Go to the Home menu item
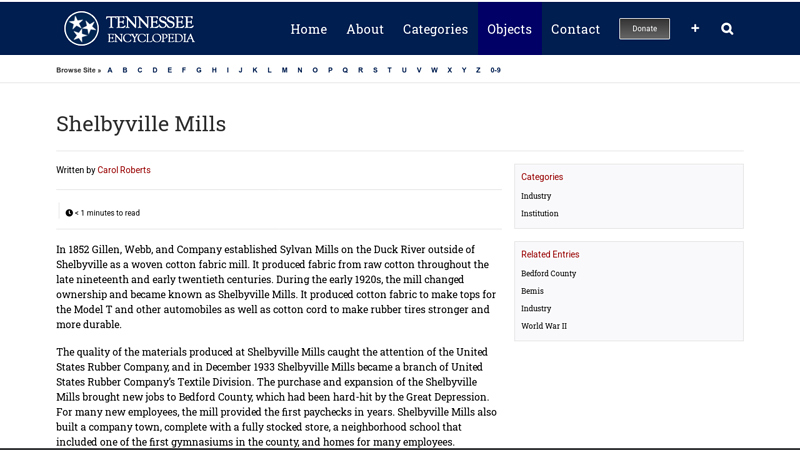 (308, 29)
